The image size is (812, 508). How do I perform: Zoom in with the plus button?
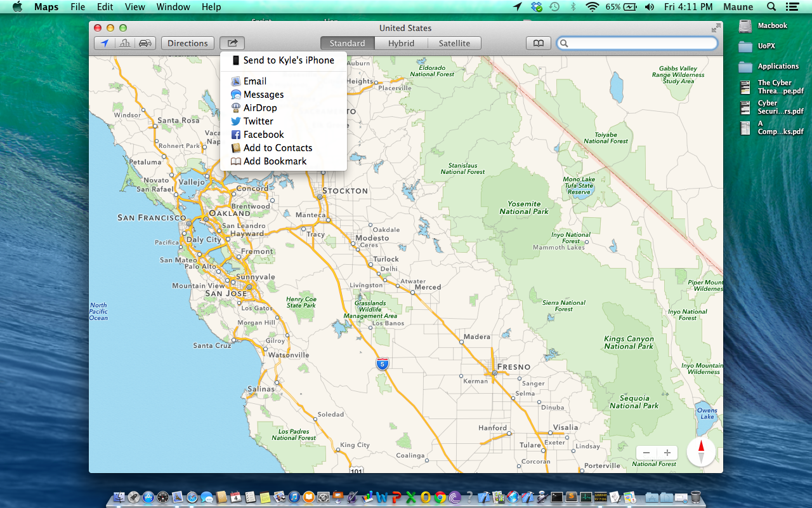pyautogui.click(x=667, y=453)
